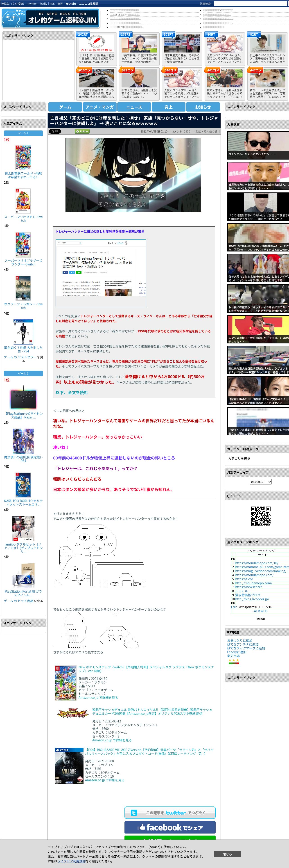Viewport: 289px width, 868px height.
Task: Click the livedoor NEWS article screenshot
Action: (101, 273)
